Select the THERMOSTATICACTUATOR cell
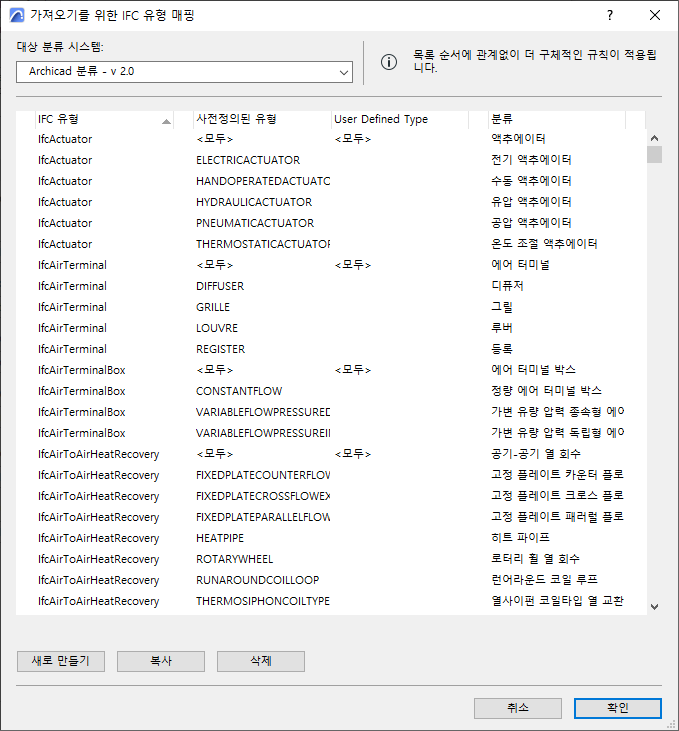The height and width of the screenshot is (731, 679). point(263,244)
